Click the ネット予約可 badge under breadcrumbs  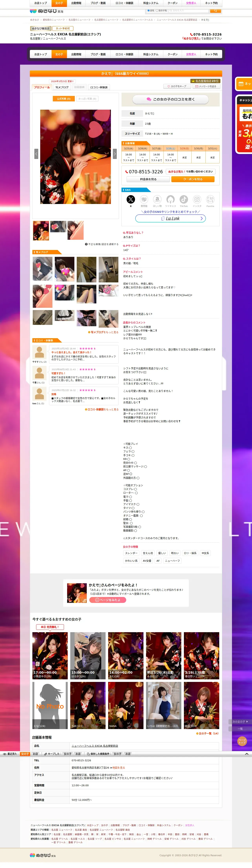(63, 28)
